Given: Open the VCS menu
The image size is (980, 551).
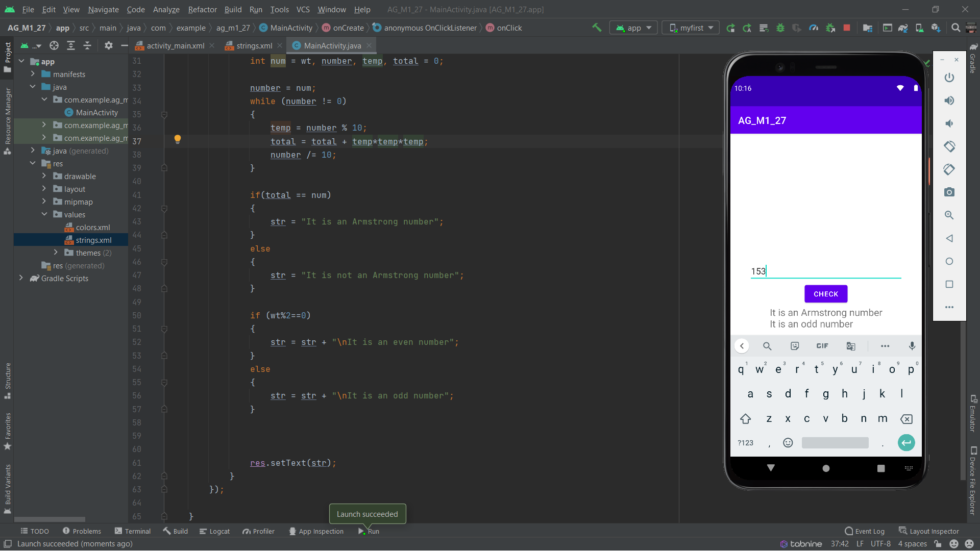Looking at the screenshot, I should pyautogui.click(x=303, y=10).
